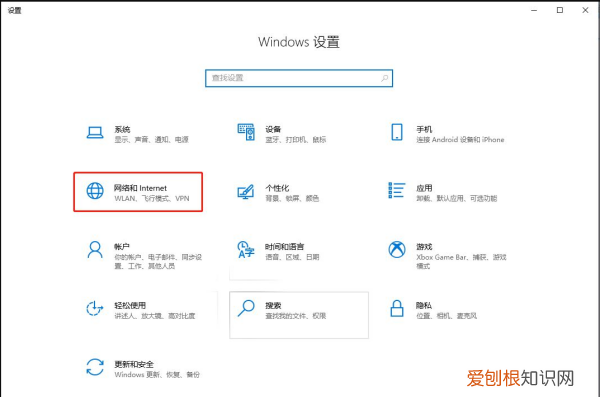
Task: Open the 游戏 Xbox icon
Action: pyautogui.click(x=397, y=250)
